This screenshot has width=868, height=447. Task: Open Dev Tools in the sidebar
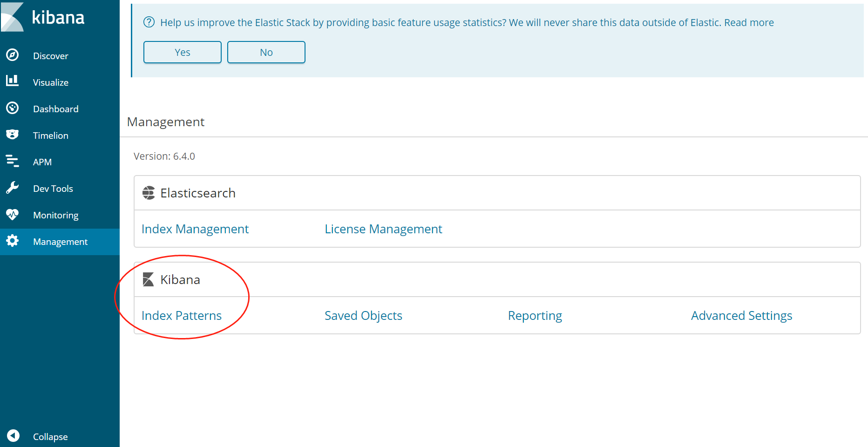pyautogui.click(x=53, y=189)
